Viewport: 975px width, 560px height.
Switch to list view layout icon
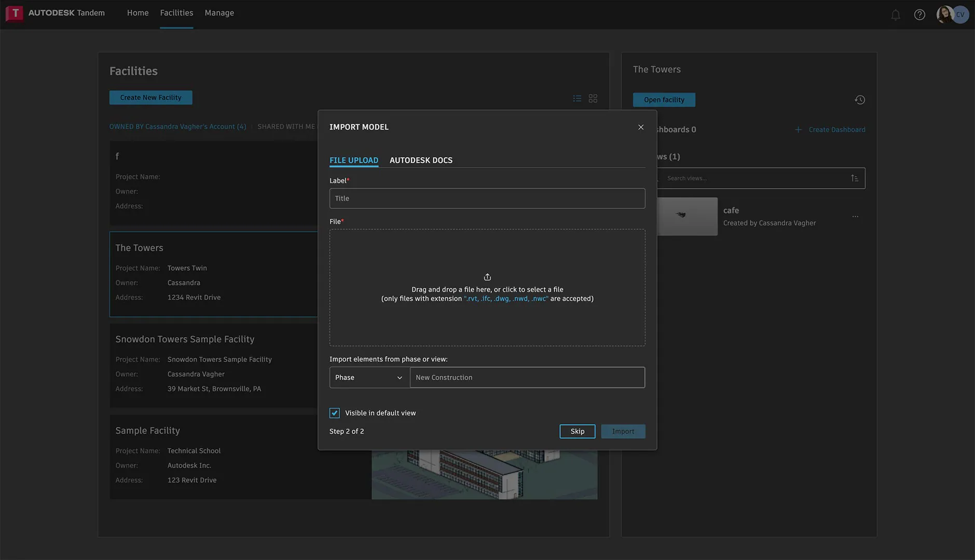[x=577, y=99]
